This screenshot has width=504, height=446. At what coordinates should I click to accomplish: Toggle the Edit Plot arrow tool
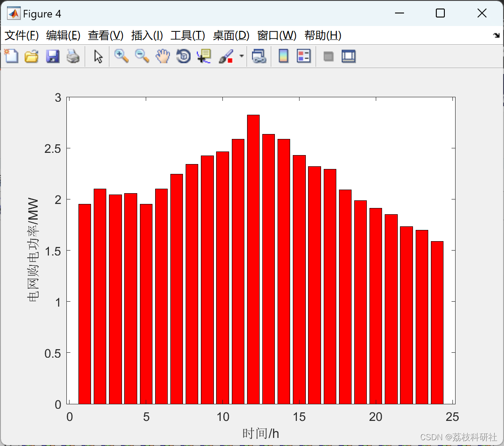click(98, 56)
